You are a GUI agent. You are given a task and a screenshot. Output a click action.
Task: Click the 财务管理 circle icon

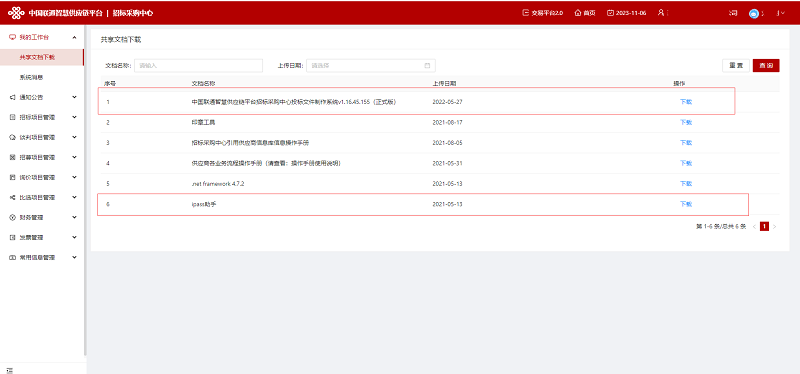(13, 217)
